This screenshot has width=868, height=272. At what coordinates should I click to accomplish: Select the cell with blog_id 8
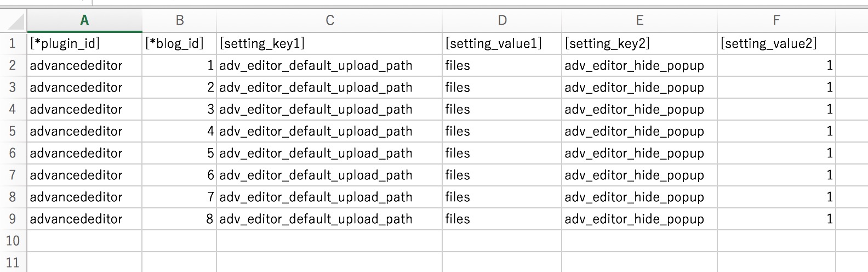coord(179,219)
